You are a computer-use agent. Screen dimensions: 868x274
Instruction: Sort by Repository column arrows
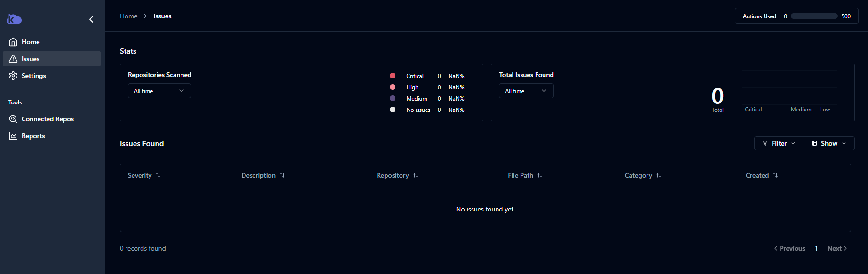416,175
